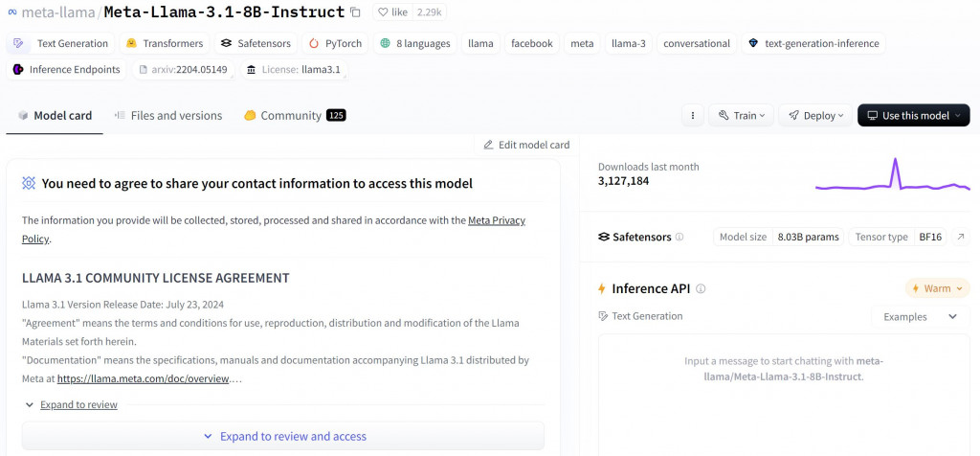Click the downloads last month chart

[x=892, y=175]
